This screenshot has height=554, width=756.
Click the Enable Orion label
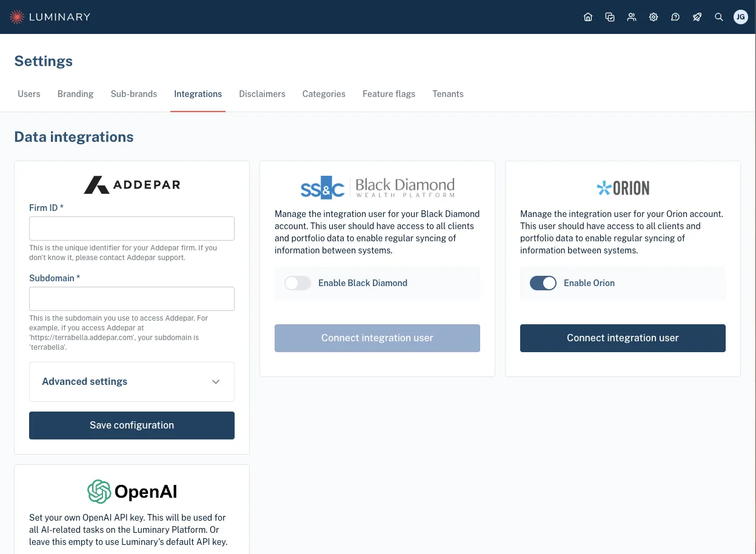pyautogui.click(x=589, y=283)
